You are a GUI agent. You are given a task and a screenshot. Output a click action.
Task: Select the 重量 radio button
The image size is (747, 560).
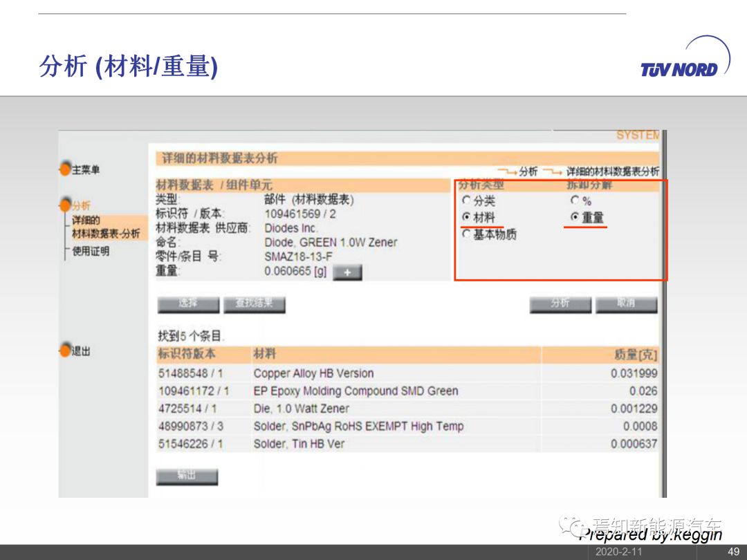click(574, 217)
